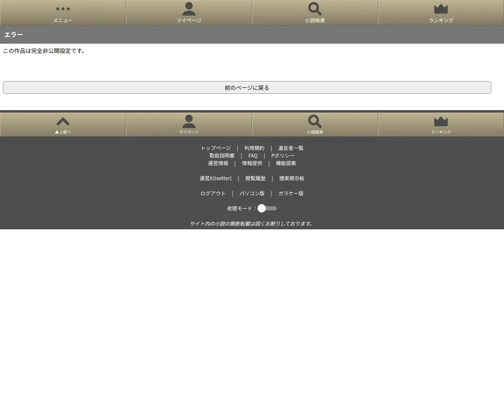The width and height of the screenshot is (504, 420).
Task: Click the bottom bar マイページ person icon
Action: [x=189, y=121]
